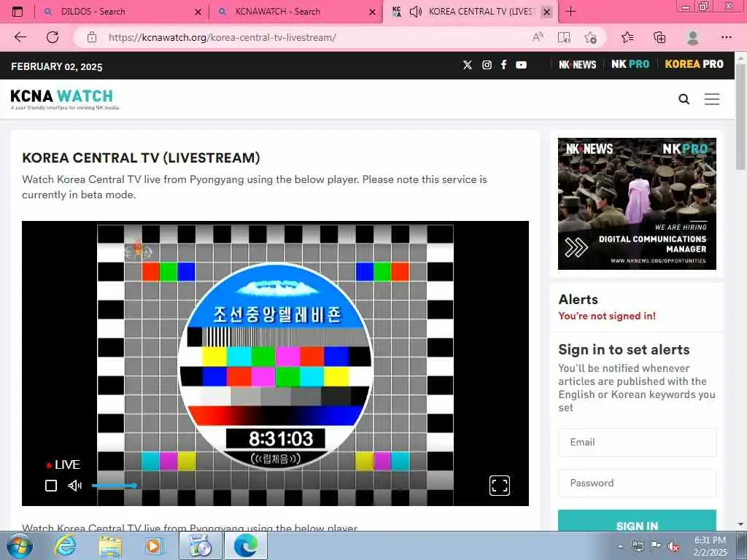
Task: Add this page to favorites
Action: click(591, 37)
